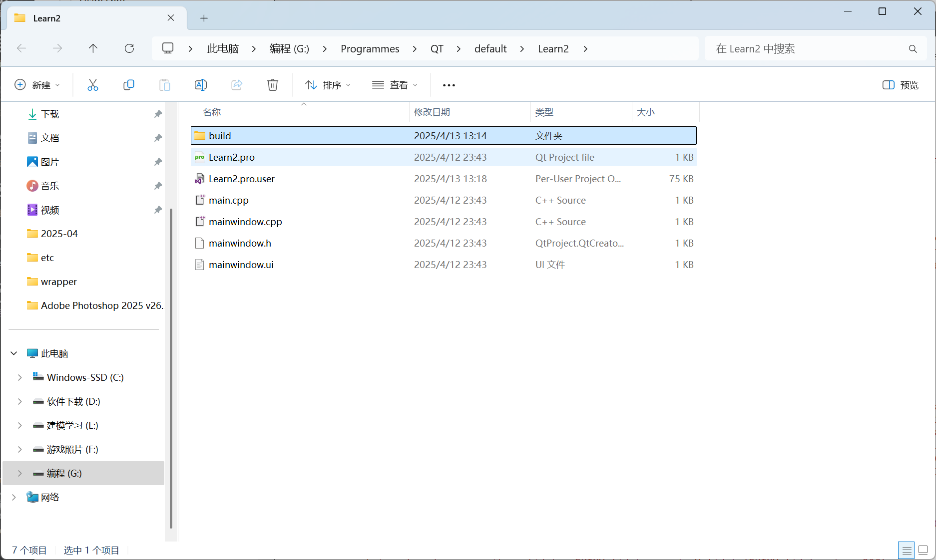
Task: Unpin 音乐 using its pin icon
Action: click(x=158, y=186)
